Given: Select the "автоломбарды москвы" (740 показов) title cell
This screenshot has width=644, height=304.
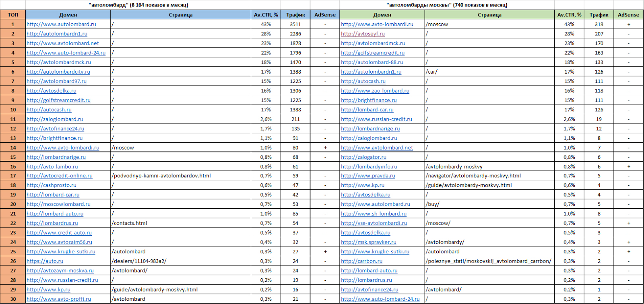Looking at the screenshot, I should point(447,5).
